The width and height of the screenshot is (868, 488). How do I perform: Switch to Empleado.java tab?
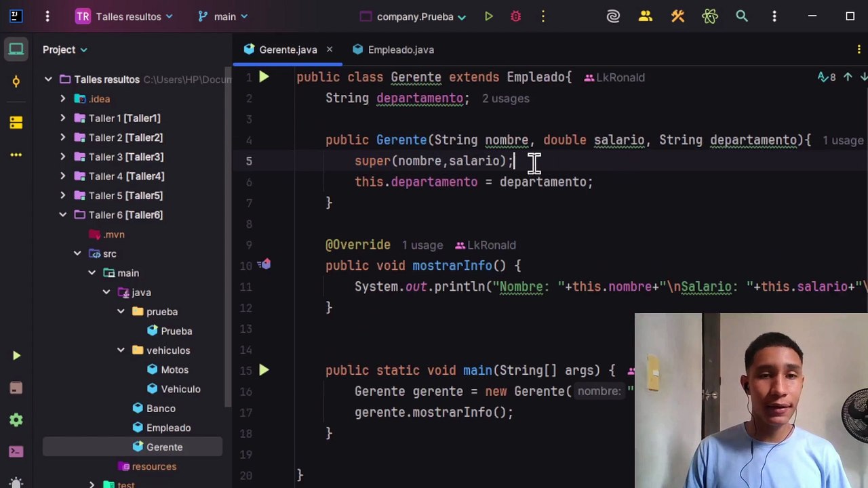[x=394, y=49]
